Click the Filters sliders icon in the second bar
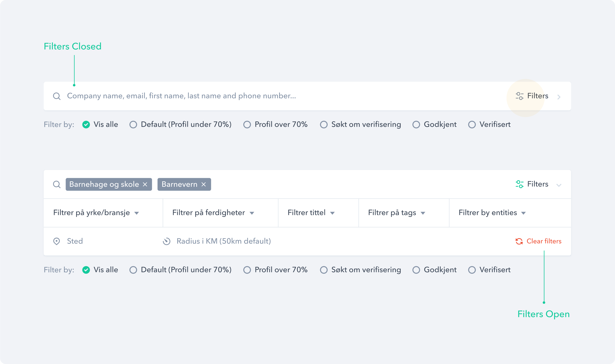 coord(520,184)
